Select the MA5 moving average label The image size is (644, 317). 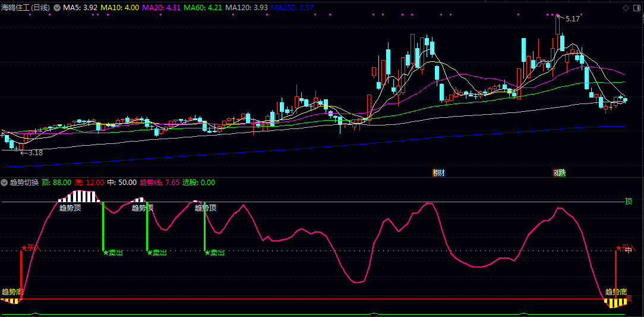80,8
